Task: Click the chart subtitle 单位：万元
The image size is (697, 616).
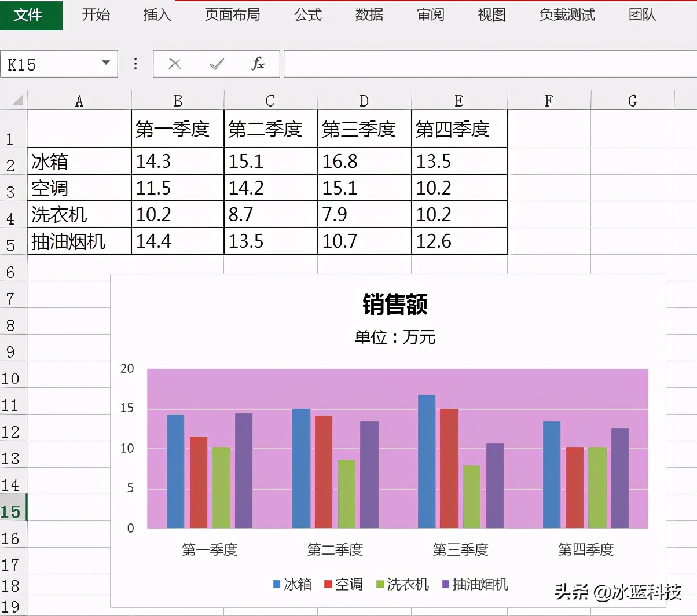Action: [x=395, y=337]
